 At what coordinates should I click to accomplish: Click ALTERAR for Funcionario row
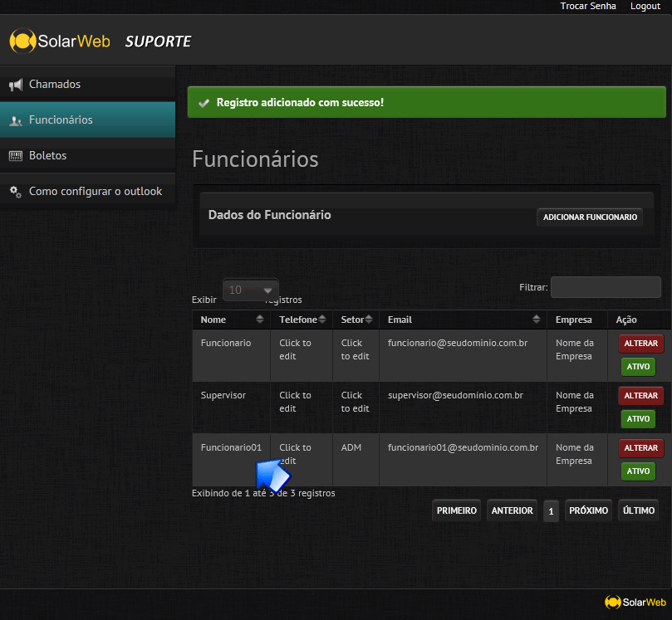640,344
